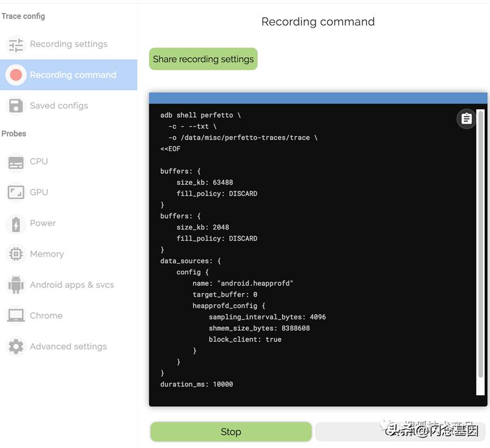490x448 pixels.
Task: Select the Recording settings sliders icon
Action: point(16,44)
